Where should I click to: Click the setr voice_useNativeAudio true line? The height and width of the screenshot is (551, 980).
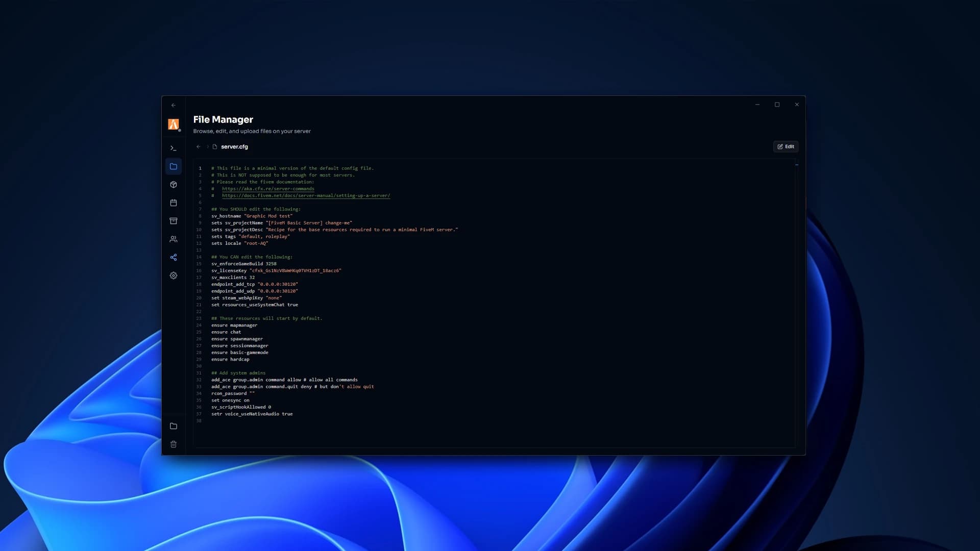(x=252, y=414)
